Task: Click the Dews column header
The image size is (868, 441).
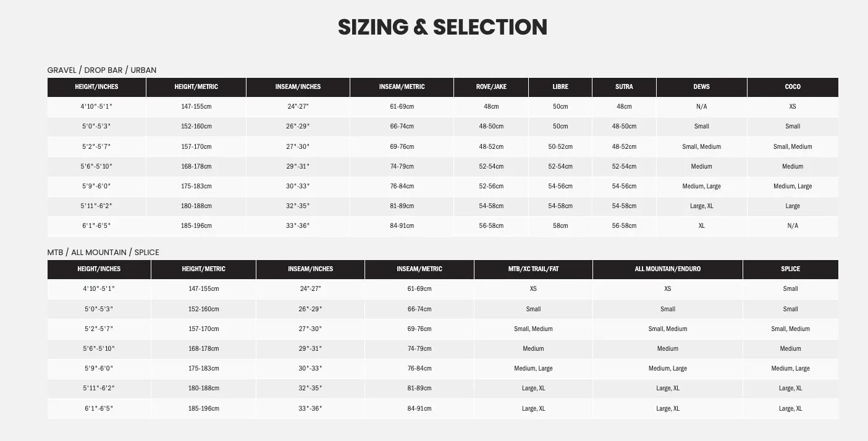Action: coord(701,87)
